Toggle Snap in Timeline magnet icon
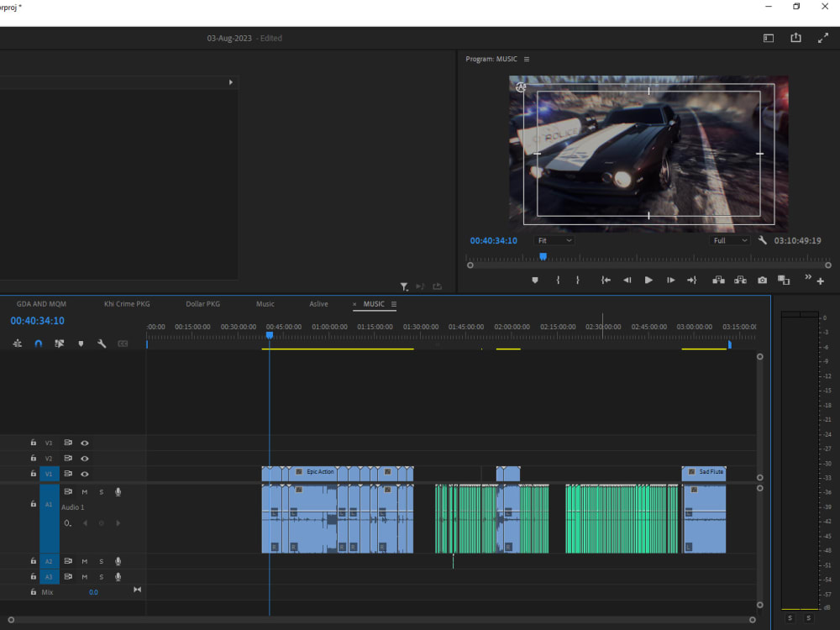The height and width of the screenshot is (630, 840). point(38,344)
